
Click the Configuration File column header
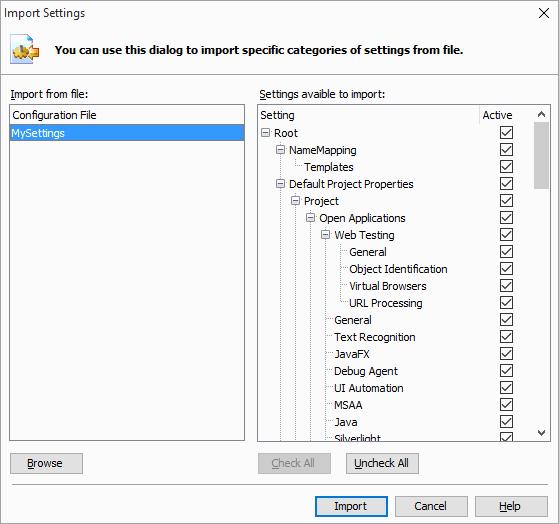127,115
